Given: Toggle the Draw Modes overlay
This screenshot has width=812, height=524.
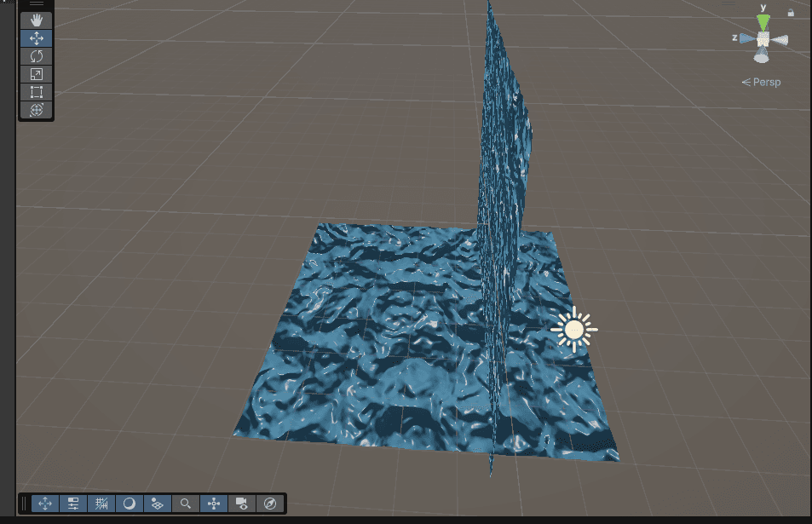Looking at the screenshot, I should [x=130, y=504].
